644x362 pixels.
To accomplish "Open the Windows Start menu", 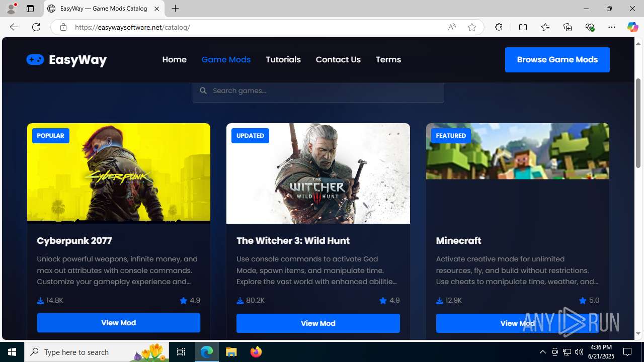I will click(x=12, y=352).
